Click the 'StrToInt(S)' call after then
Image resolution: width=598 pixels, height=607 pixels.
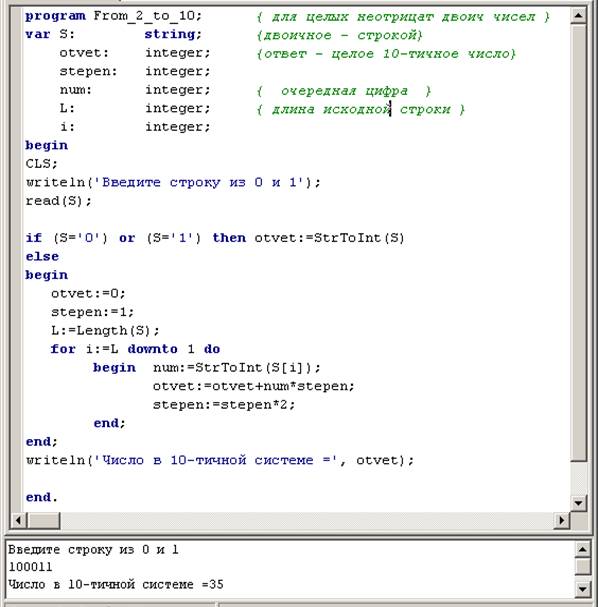pyautogui.click(x=359, y=238)
